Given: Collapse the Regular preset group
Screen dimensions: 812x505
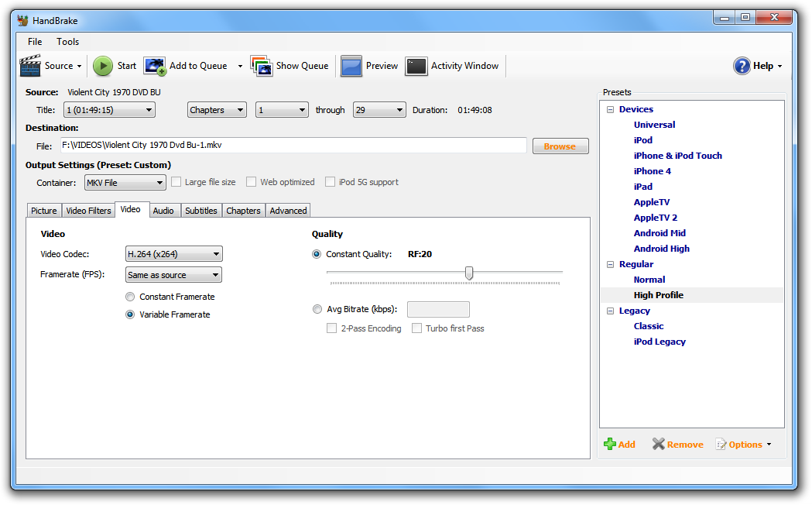Looking at the screenshot, I should [x=610, y=264].
